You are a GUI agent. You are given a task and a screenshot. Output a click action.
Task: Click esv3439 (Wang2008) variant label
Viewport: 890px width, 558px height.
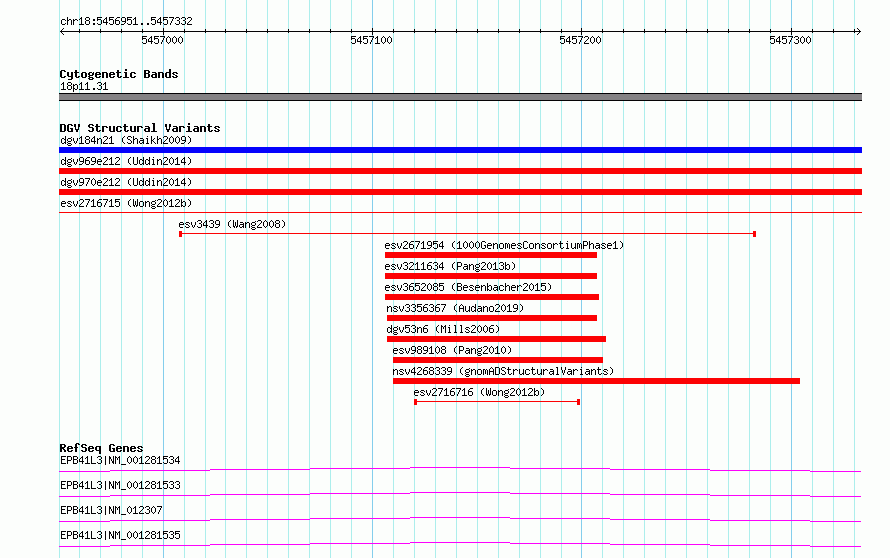pyautogui.click(x=232, y=224)
